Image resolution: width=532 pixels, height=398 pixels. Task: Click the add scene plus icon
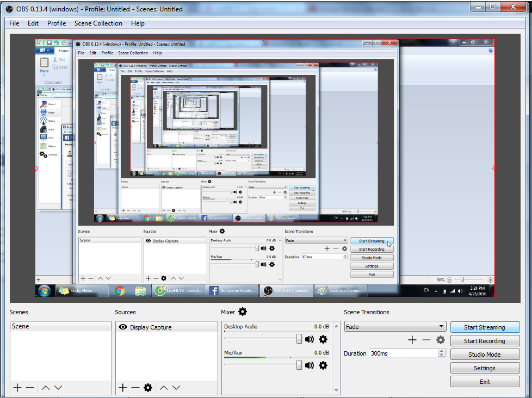point(17,388)
